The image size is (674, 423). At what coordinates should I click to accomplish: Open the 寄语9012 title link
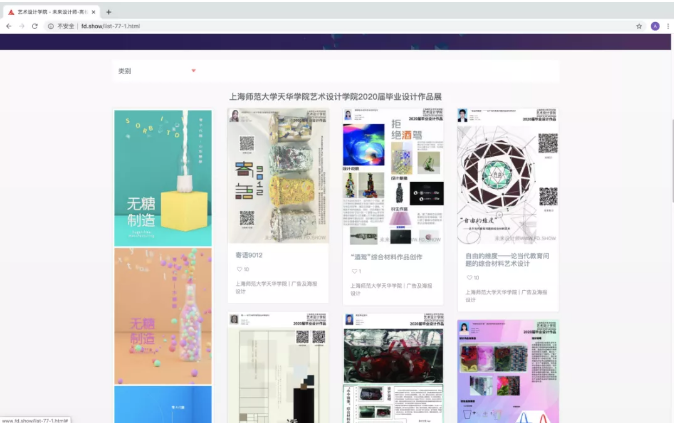pos(249,255)
